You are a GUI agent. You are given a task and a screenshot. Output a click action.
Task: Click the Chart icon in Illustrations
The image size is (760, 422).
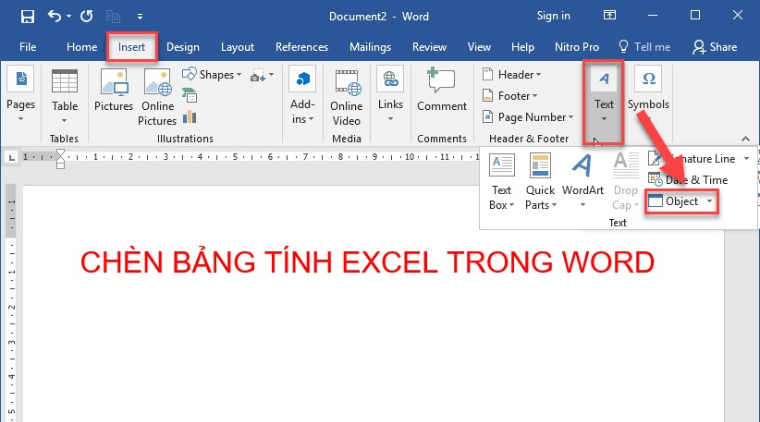point(190,117)
